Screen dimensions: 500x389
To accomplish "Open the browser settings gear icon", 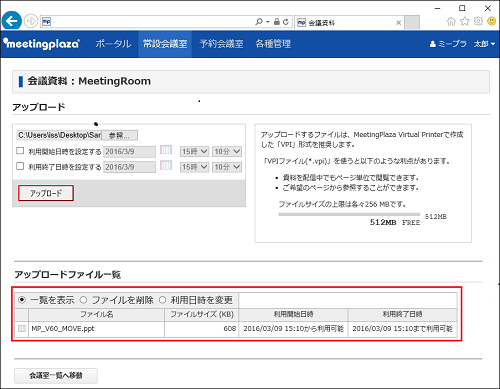I will pyautogui.click(x=478, y=21).
